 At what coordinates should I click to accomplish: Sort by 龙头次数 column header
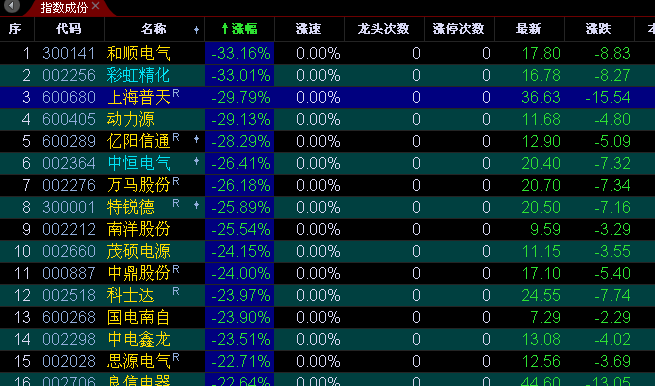(383, 29)
